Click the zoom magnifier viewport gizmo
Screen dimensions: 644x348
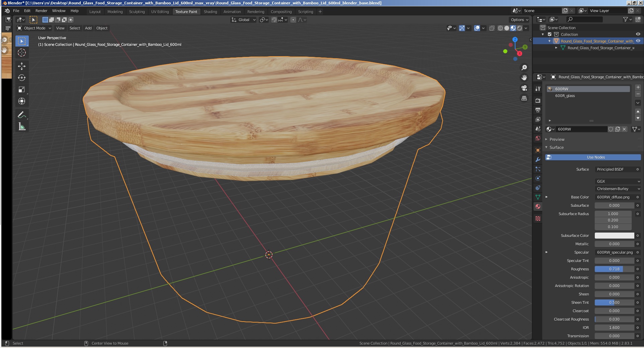[x=524, y=68]
